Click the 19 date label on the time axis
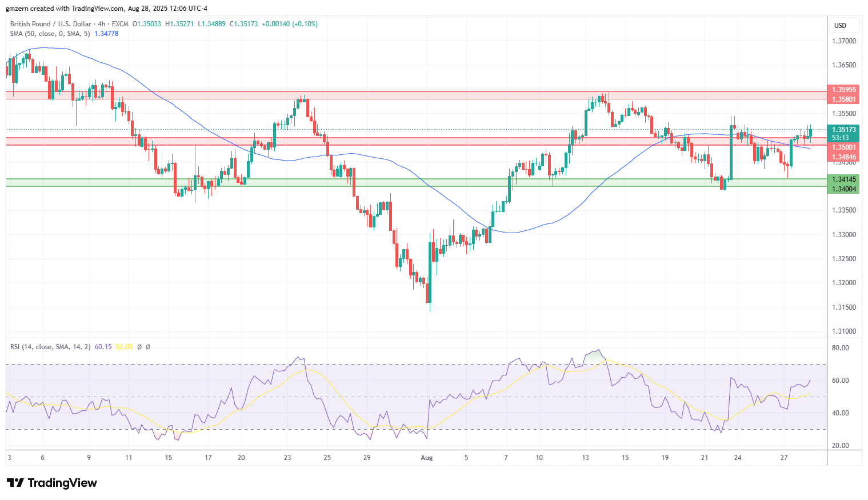Screen dimensions: 868x500 (665, 458)
